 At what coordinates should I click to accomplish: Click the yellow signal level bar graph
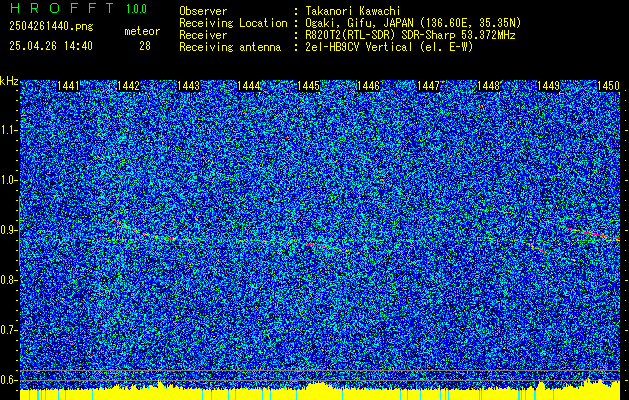coord(320,391)
